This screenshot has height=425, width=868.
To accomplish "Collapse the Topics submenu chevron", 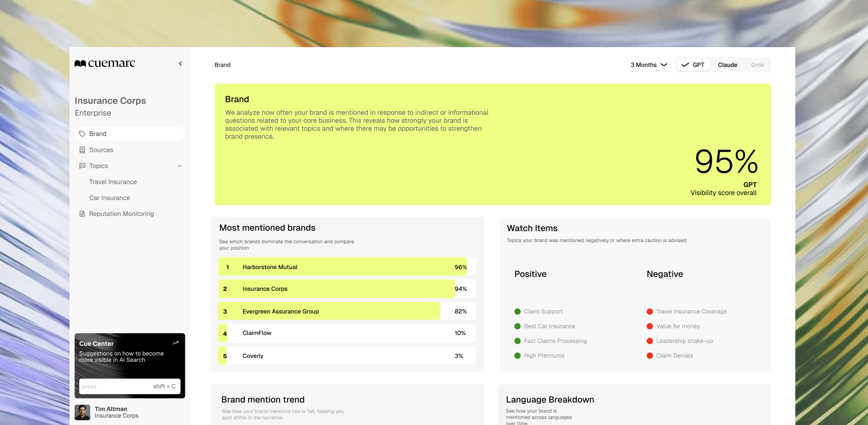I will coord(180,166).
